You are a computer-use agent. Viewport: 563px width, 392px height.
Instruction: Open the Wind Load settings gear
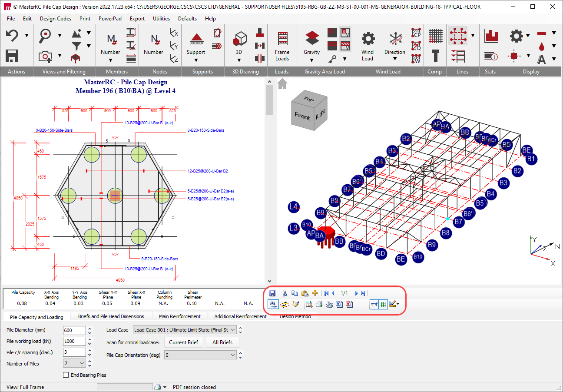tap(368, 39)
